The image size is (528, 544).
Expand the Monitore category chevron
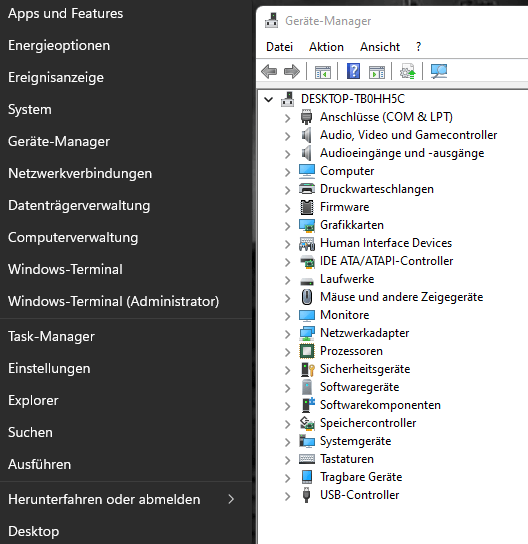pos(288,316)
